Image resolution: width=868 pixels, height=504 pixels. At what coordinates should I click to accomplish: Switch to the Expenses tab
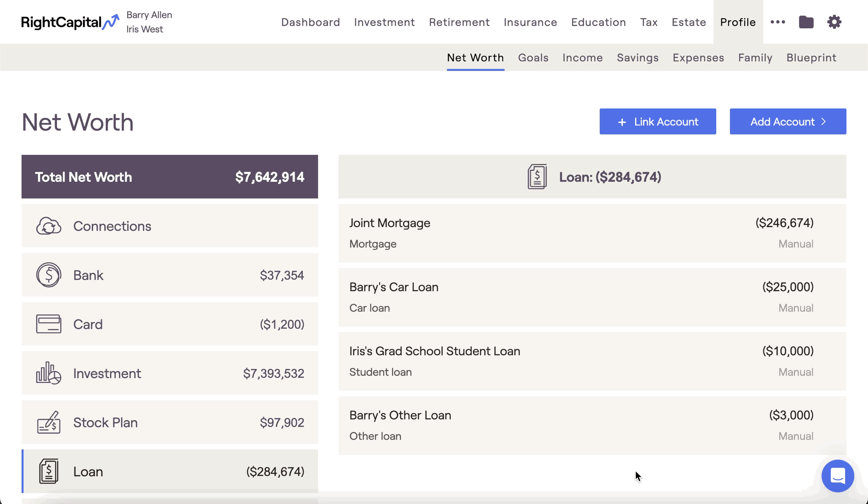(x=698, y=58)
